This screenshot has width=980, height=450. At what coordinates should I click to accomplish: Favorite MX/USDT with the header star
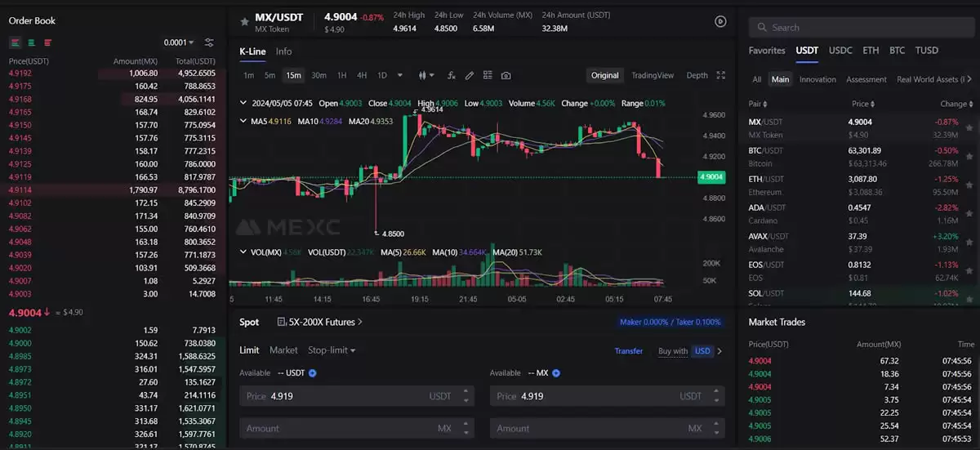coord(244,22)
